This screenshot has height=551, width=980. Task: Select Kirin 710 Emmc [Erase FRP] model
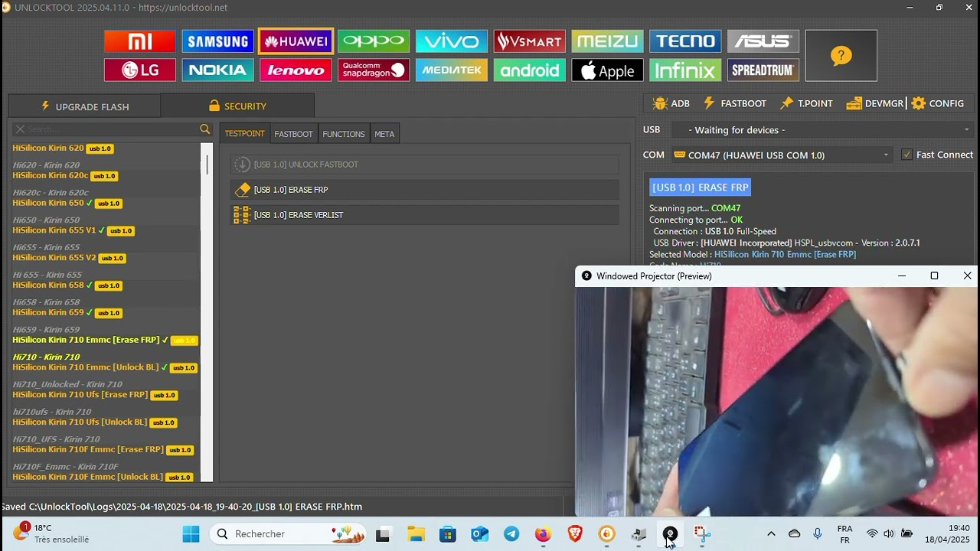point(104,340)
